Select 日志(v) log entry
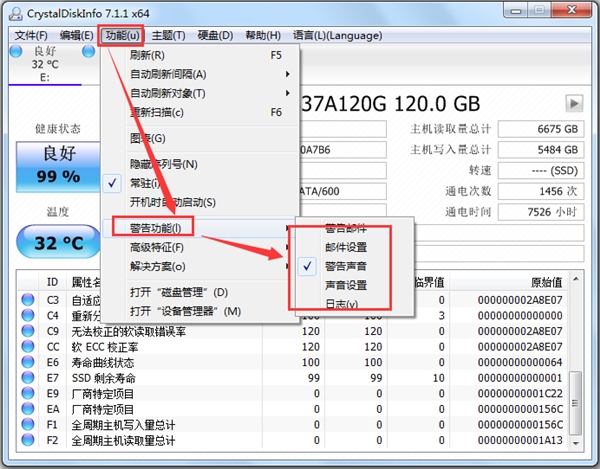 point(354,304)
